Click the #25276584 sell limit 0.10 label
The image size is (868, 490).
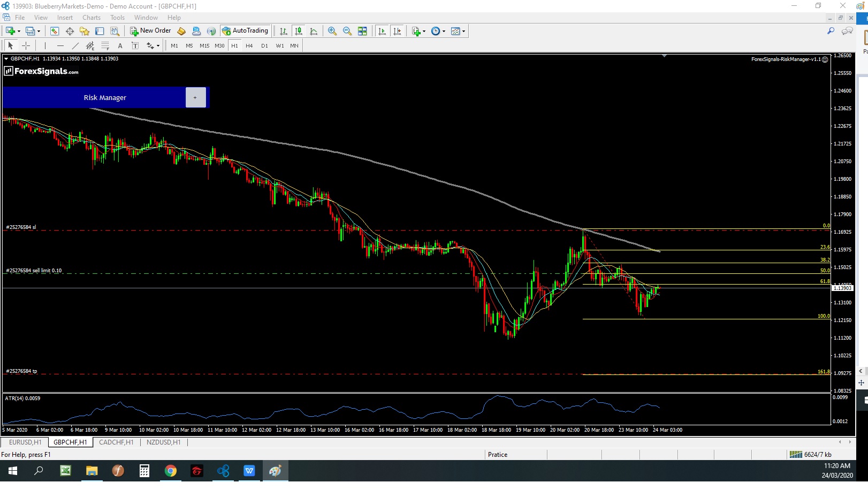click(34, 271)
